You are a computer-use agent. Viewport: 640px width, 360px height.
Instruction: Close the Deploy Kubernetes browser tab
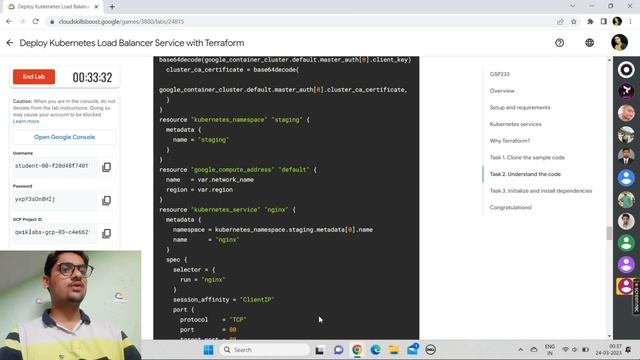[96, 7]
